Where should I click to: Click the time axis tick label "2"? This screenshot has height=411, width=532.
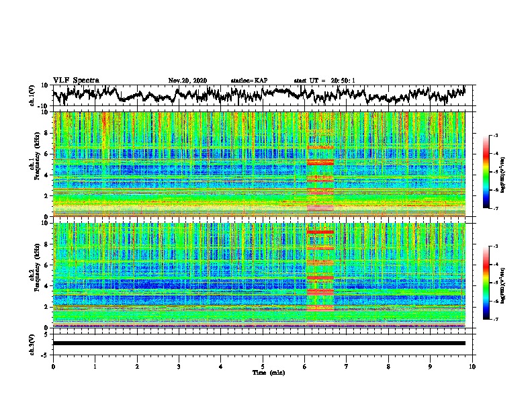coord(137,367)
